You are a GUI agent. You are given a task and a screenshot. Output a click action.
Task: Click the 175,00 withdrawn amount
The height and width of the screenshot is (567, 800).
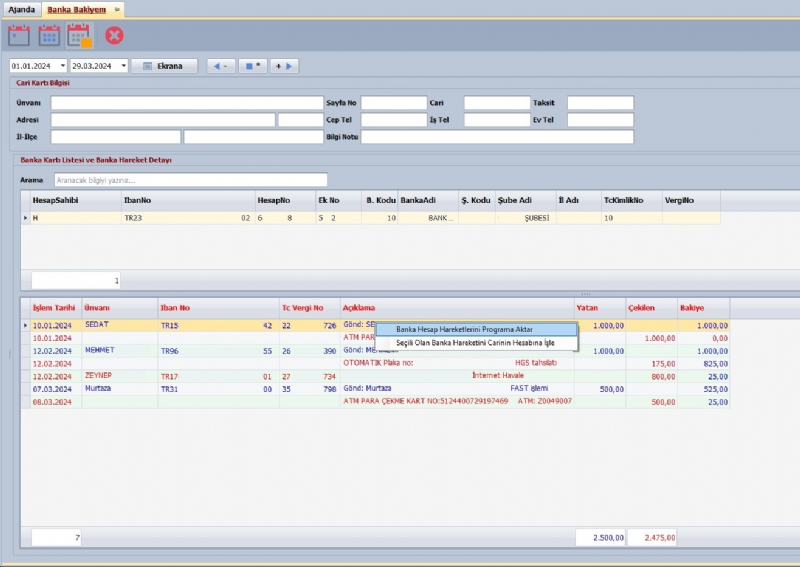point(663,364)
